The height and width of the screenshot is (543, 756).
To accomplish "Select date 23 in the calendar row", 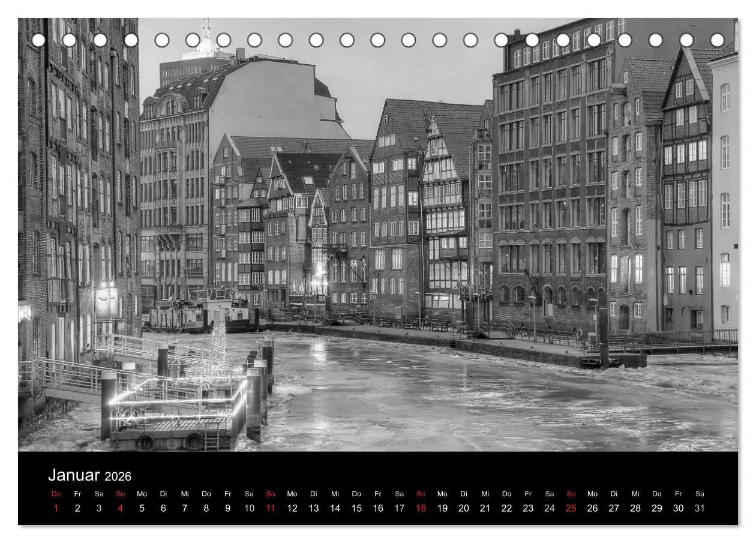I will coord(528,508).
